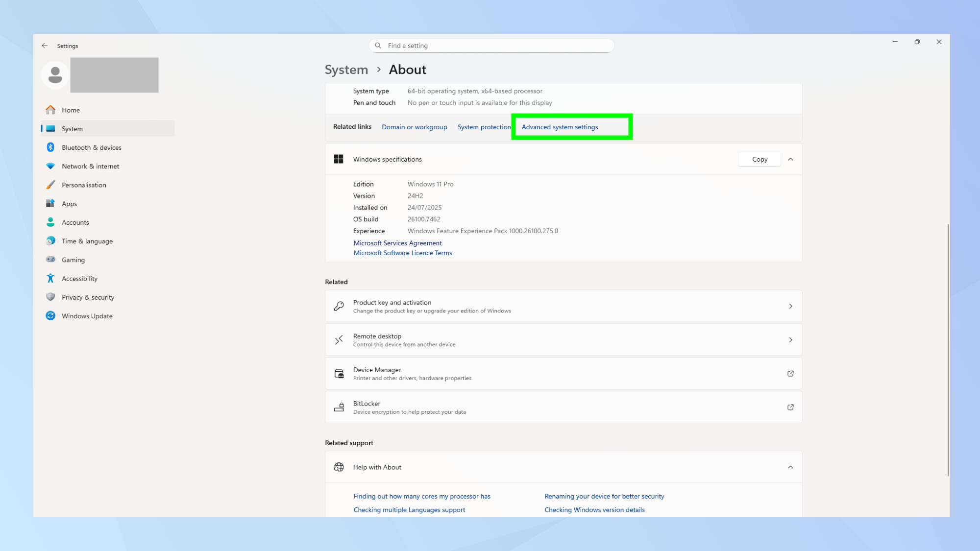
Task: Click System in the breadcrumb
Action: (346, 70)
